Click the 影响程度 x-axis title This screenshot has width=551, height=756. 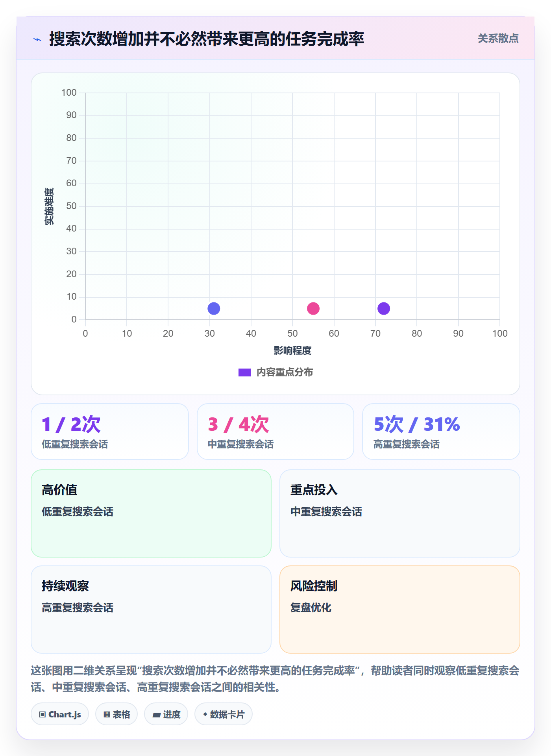292,350
